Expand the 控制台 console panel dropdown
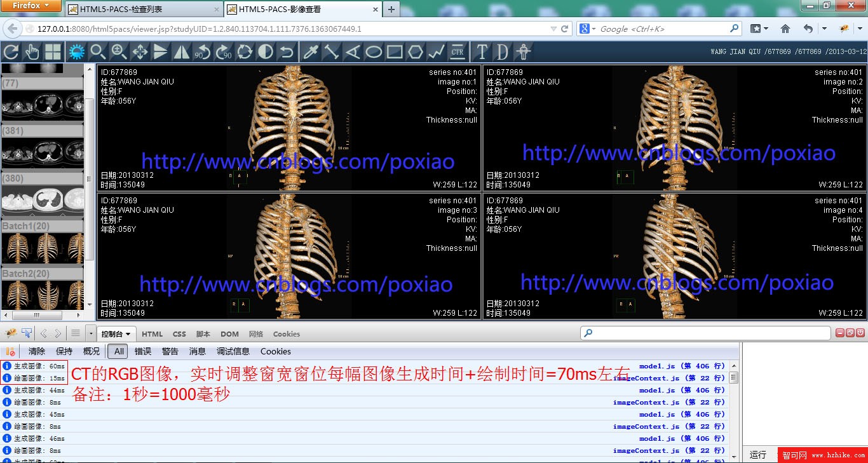The width and height of the screenshot is (868, 463). (116, 334)
